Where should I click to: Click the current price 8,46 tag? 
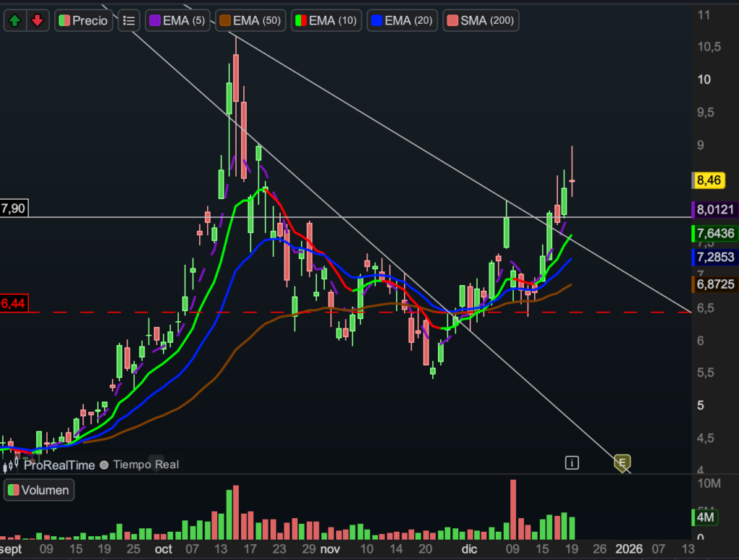tap(707, 180)
